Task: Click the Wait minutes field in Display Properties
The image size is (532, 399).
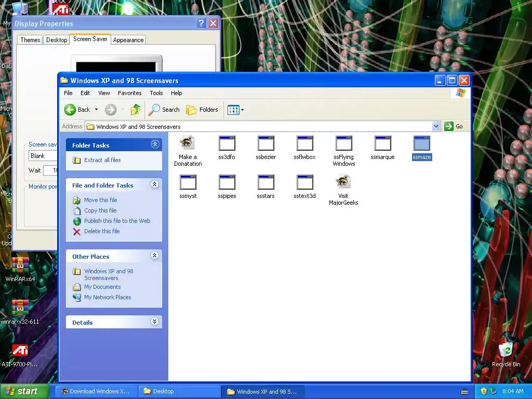Action: coord(50,170)
